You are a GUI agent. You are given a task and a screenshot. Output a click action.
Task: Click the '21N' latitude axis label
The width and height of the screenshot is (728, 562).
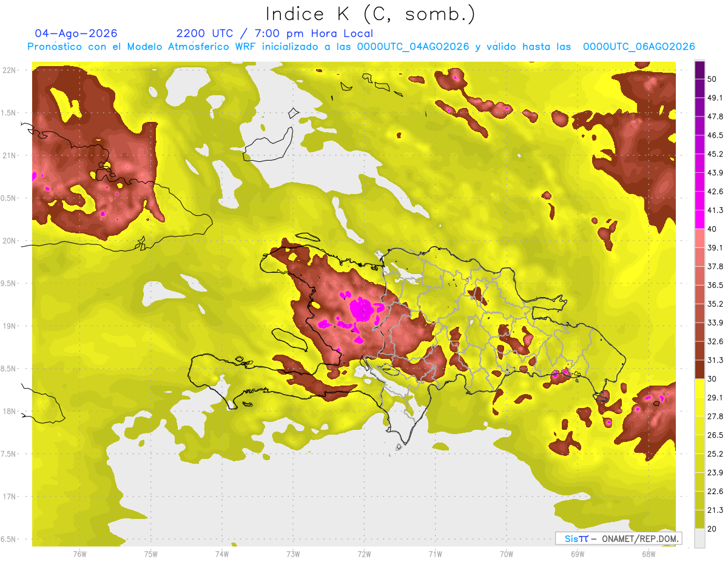[x=8, y=155]
